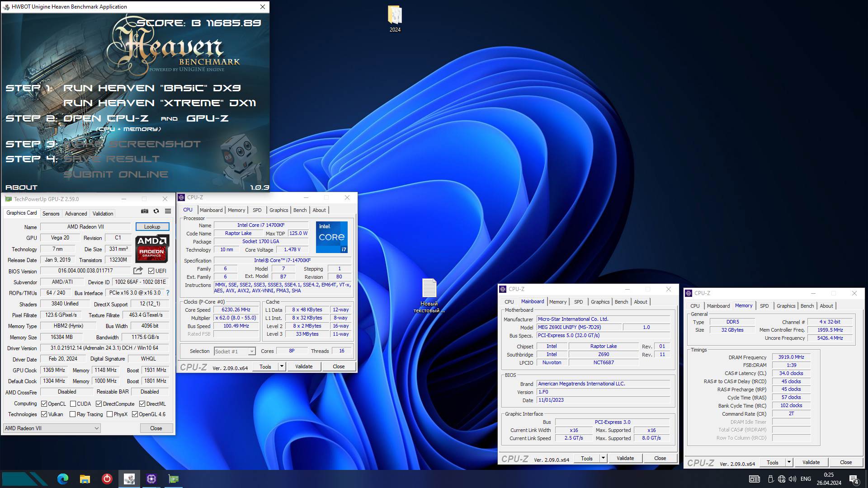Click Run Heaven Xtreme DX11

click(x=160, y=103)
